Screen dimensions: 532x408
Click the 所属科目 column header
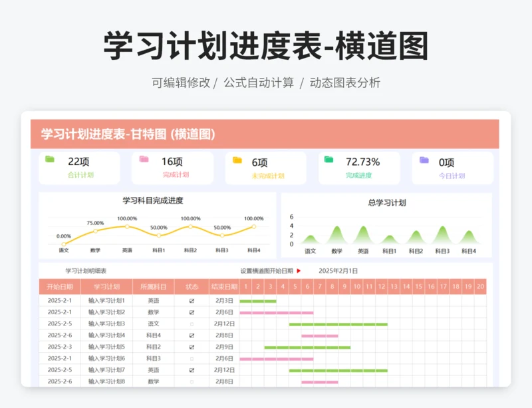coord(154,287)
